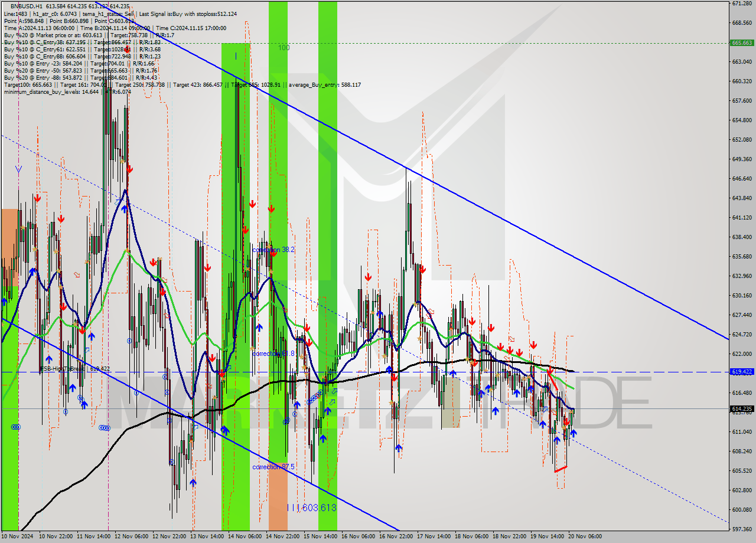756x543 pixels.
Task: Click the 635.680 price axis label
Action: (742, 256)
